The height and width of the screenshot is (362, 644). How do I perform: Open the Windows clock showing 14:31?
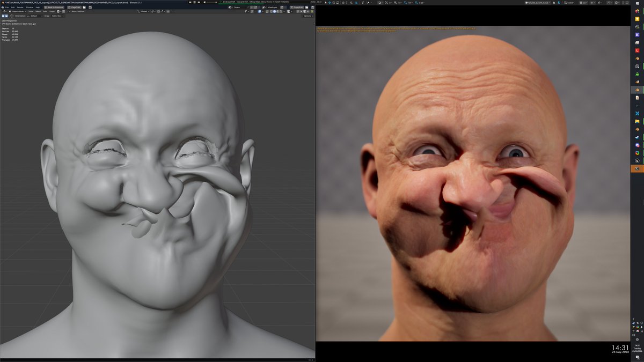638,349
